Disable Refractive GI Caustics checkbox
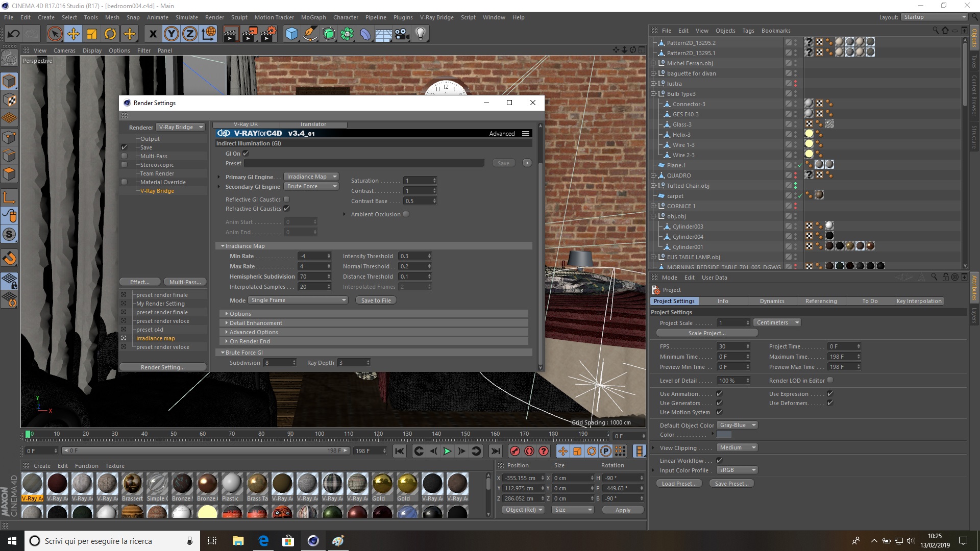Screen dimensions: 980x551 tap(286, 209)
